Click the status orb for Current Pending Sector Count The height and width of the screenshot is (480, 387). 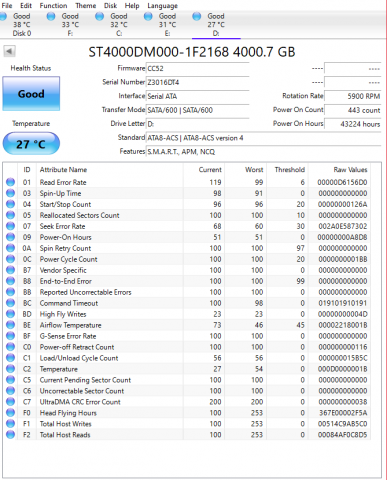click(x=11, y=380)
